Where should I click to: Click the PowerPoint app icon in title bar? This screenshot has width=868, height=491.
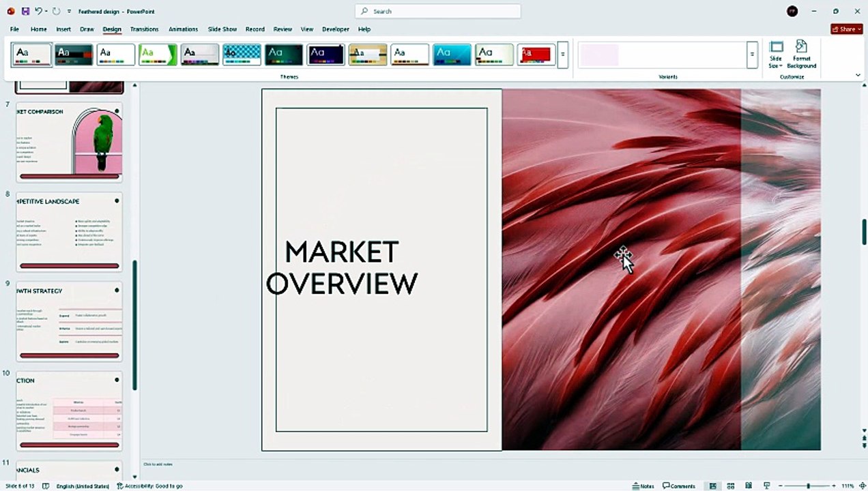[x=11, y=12]
